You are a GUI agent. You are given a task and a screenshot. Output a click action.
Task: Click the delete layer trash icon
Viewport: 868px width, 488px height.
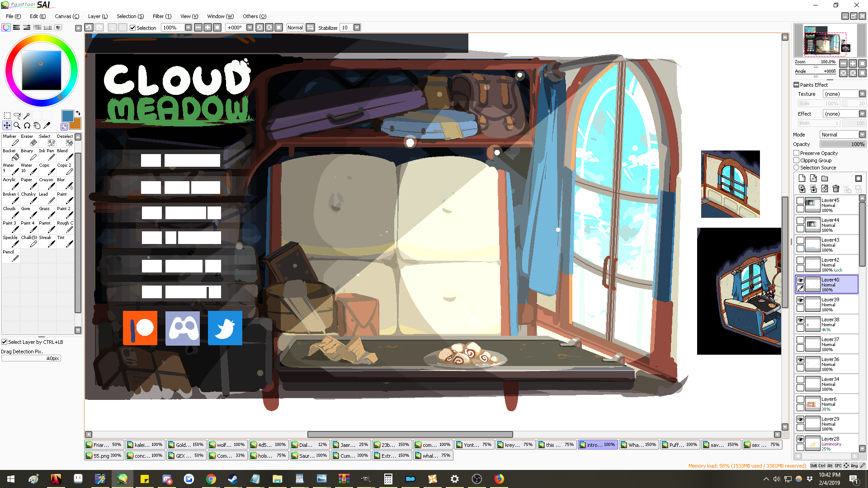[835, 189]
